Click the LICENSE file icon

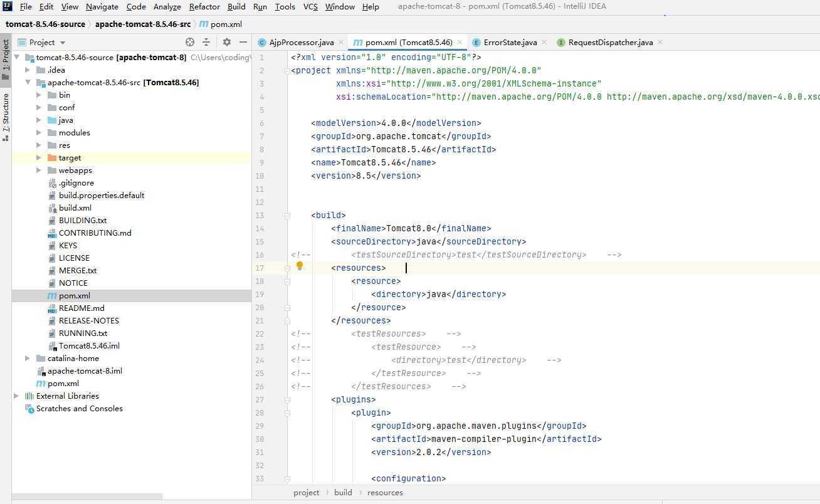coord(52,258)
